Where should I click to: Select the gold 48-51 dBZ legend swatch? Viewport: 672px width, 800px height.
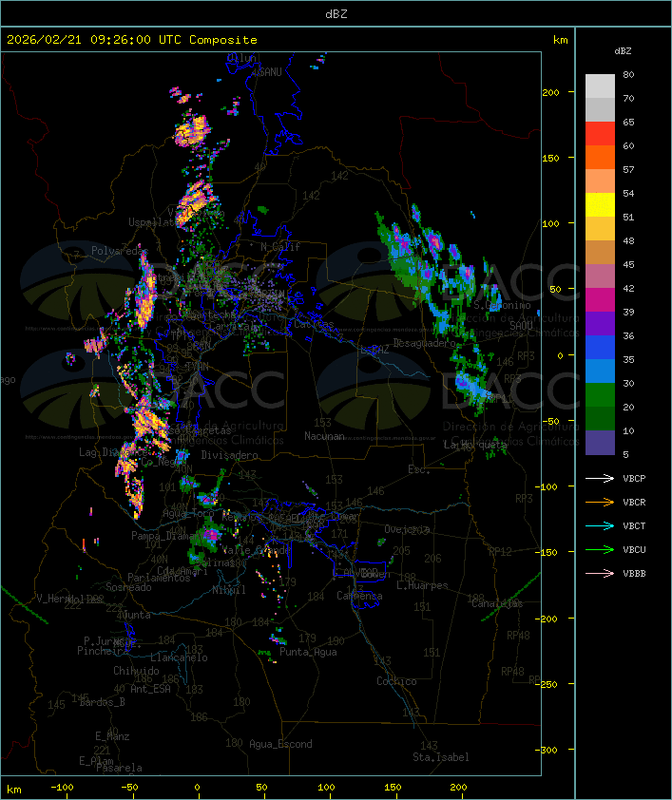tap(600, 229)
